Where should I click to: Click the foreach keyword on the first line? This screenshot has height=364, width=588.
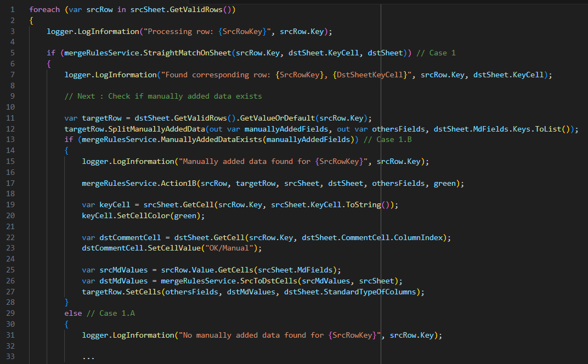click(44, 10)
